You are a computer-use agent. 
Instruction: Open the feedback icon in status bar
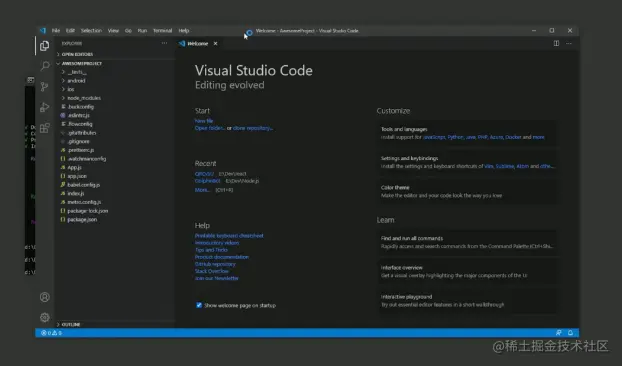point(559,333)
